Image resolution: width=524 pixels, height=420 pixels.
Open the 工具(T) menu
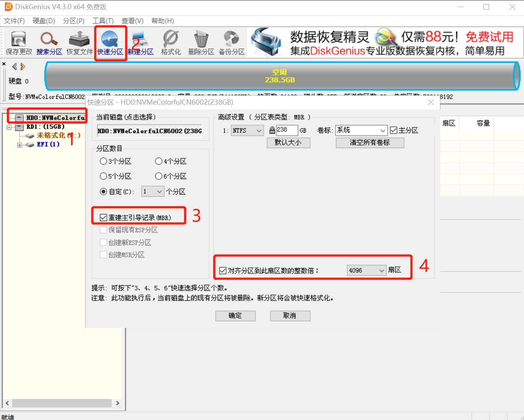click(103, 21)
